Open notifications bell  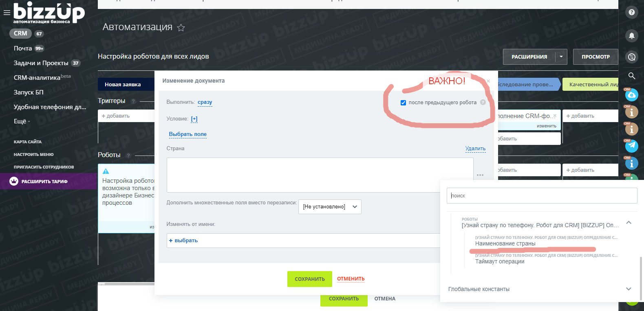(x=631, y=36)
